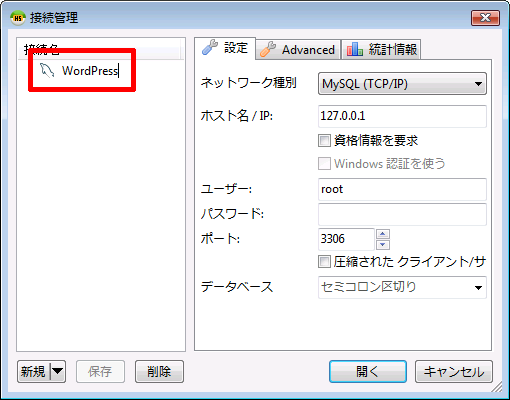Enable the 資格情報を要求 checkbox

pyautogui.click(x=324, y=141)
